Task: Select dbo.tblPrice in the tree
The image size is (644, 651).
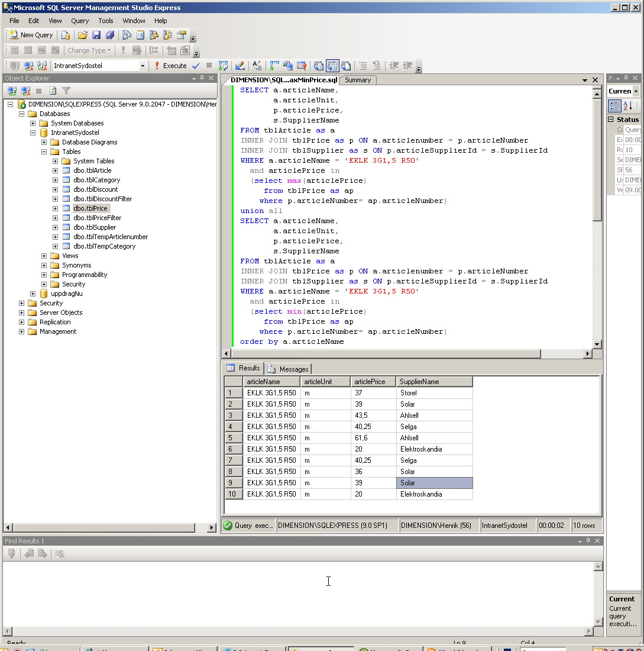Action: click(x=90, y=208)
